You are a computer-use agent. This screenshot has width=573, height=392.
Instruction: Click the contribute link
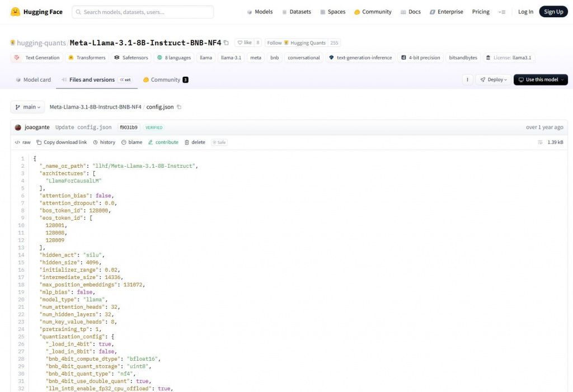point(163,142)
